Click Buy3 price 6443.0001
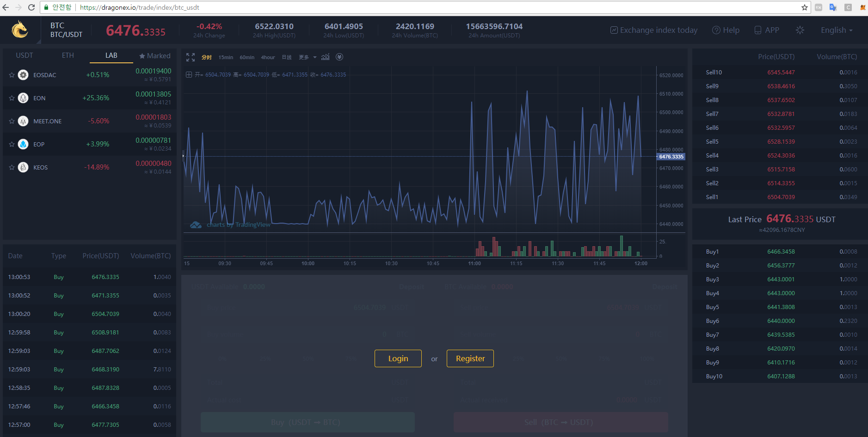Image resolution: width=868 pixels, height=437 pixels. pos(781,279)
